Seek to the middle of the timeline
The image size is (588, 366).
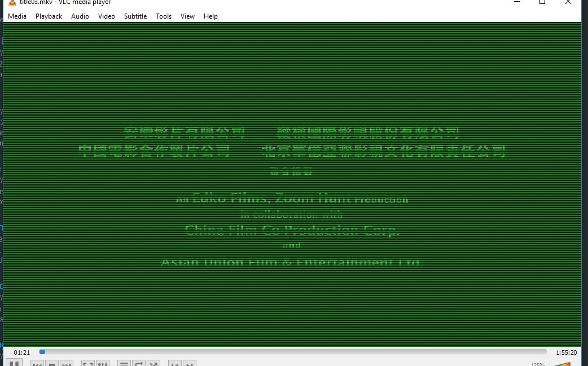point(293,352)
